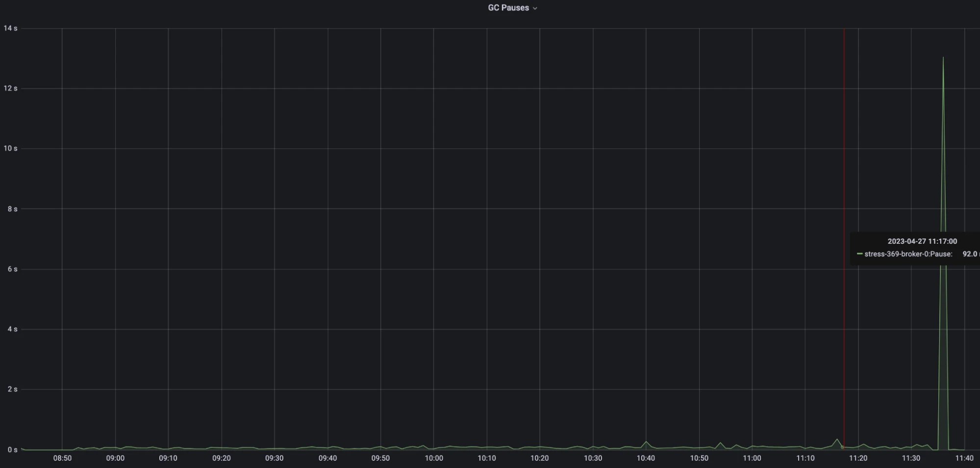980x468 pixels.
Task: Click the small GC spike near 10:40
Action: coord(647,442)
